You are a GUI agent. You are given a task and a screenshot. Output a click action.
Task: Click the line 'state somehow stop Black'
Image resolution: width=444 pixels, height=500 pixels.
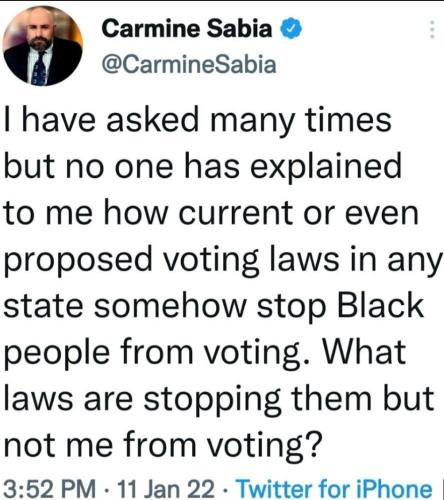(x=214, y=306)
